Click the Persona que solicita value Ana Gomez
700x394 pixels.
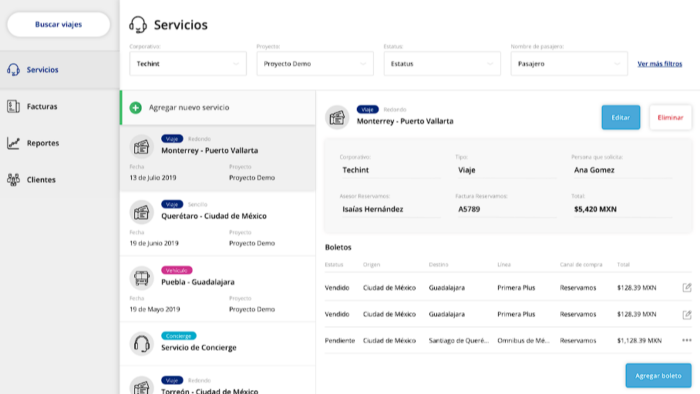[x=594, y=170]
